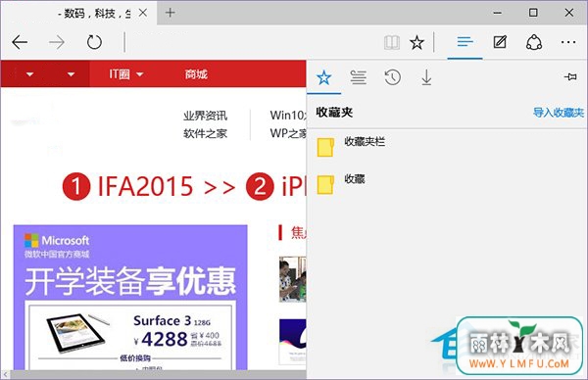The width and height of the screenshot is (588, 380).
Task: Click the forward navigation arrow
Action: click(x=57, y=42)
